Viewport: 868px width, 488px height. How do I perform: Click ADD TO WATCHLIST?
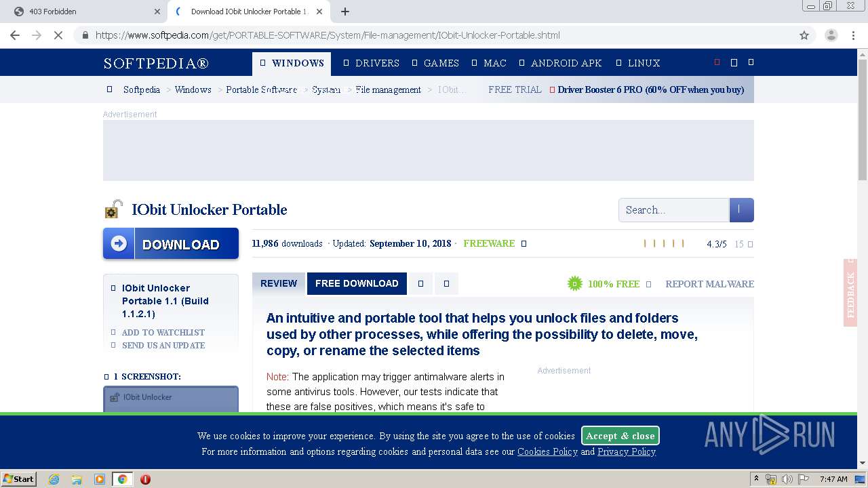163,332
